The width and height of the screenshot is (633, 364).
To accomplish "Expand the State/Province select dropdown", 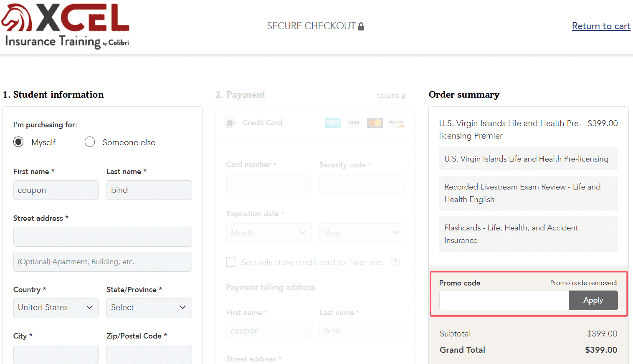I will pos(149,308).
